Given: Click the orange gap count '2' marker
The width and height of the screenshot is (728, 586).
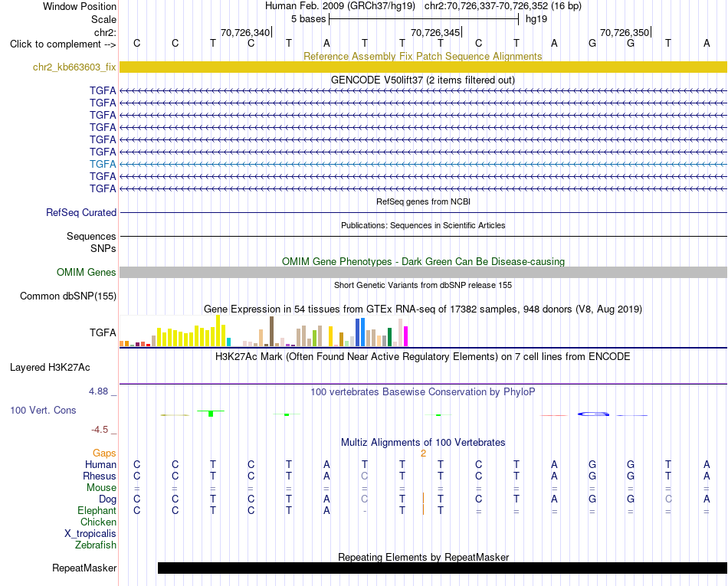Looking at the screenshot, I should [x=424, y=453].
